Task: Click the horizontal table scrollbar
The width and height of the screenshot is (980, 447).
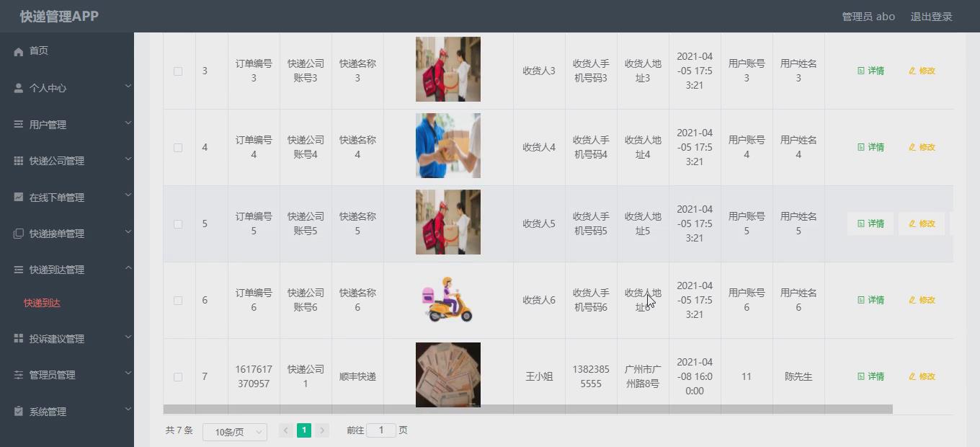Action: coord(528,409)
